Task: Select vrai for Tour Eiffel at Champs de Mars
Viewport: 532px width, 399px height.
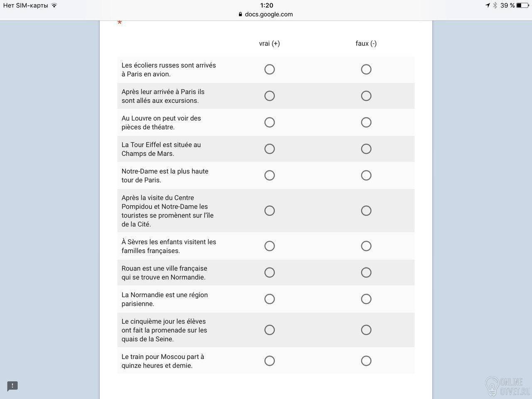Action: (x=269, y=149)
